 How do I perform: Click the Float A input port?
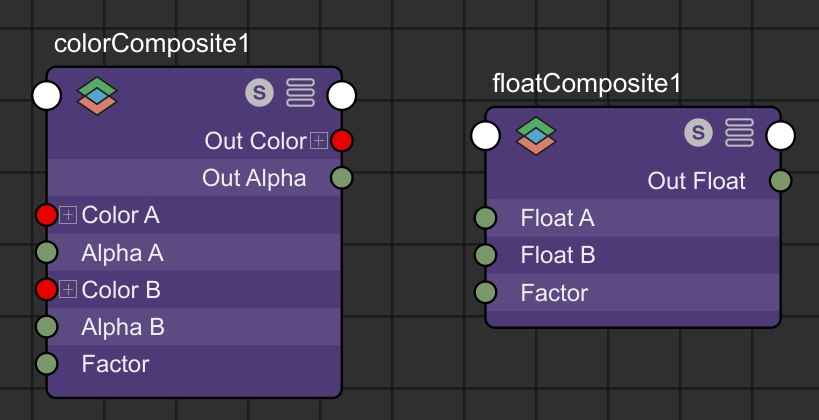pos(485,218)
